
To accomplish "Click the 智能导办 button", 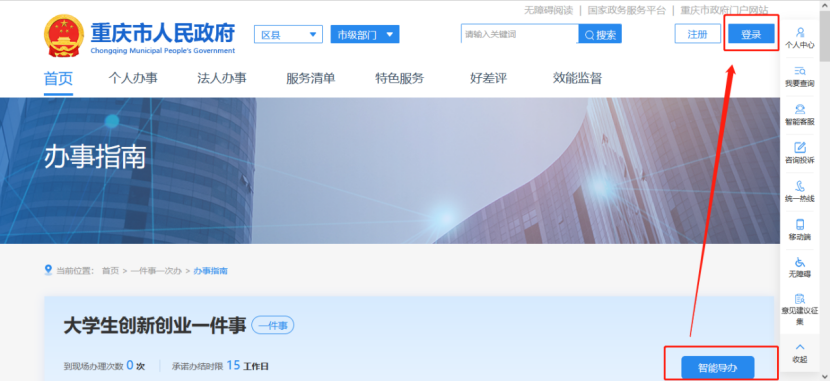I will [x=717, y=367].
